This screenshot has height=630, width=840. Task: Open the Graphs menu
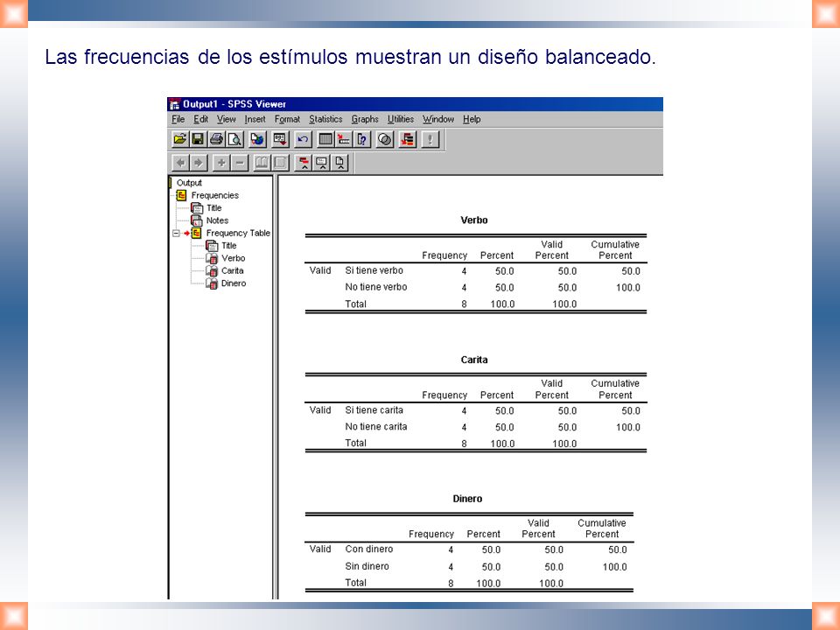pyautogui.click(x=365, y=119)
